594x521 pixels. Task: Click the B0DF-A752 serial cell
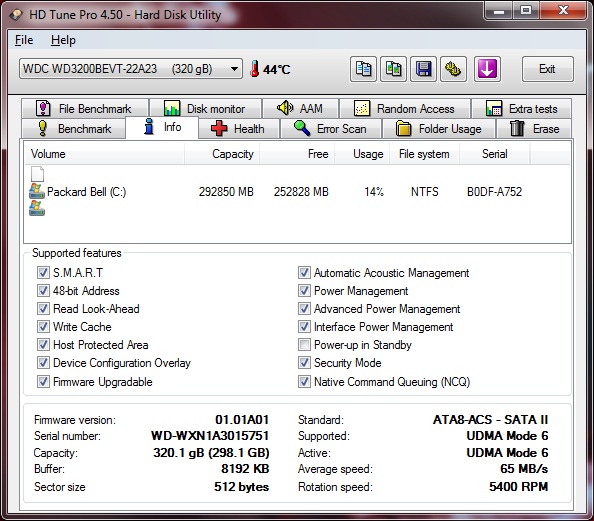(494, 192)
